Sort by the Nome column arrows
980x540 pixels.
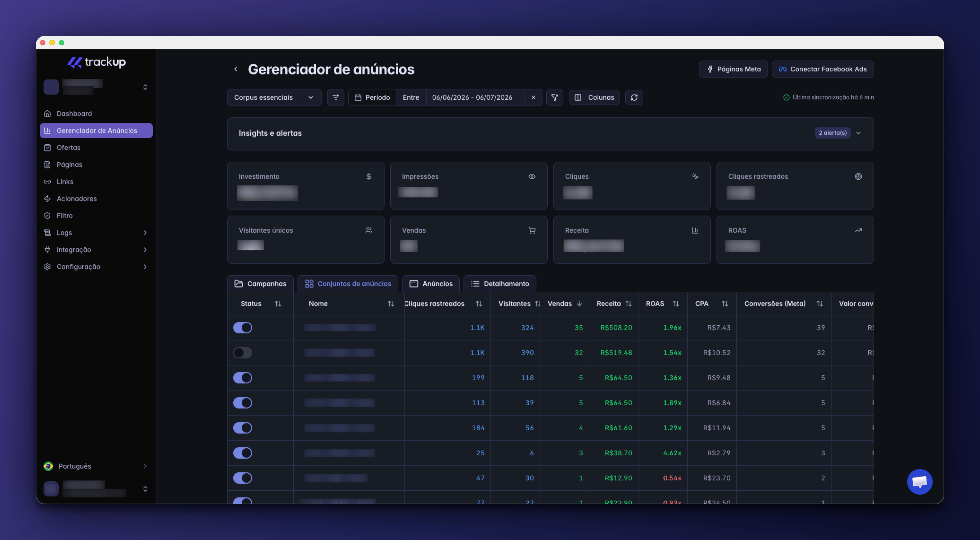391,304
